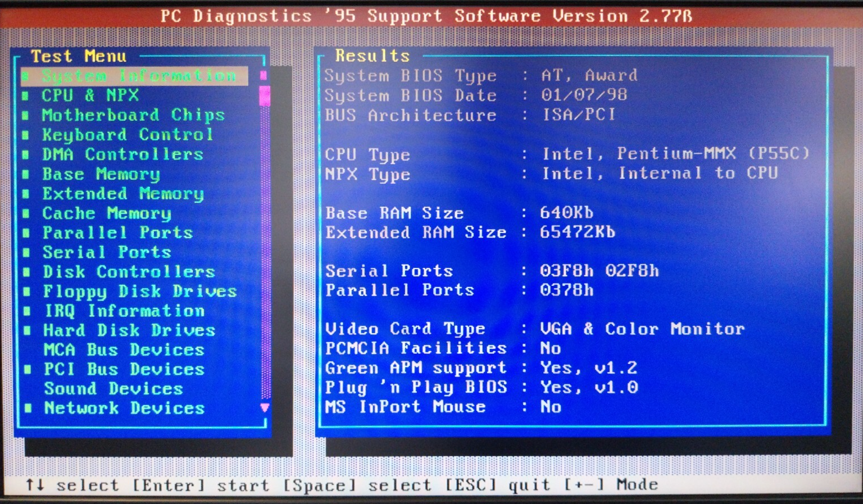Image resolution: width=863 pixels, height=504 pixels.
Task: Select DMA Controllers test item
Action: 122,155
